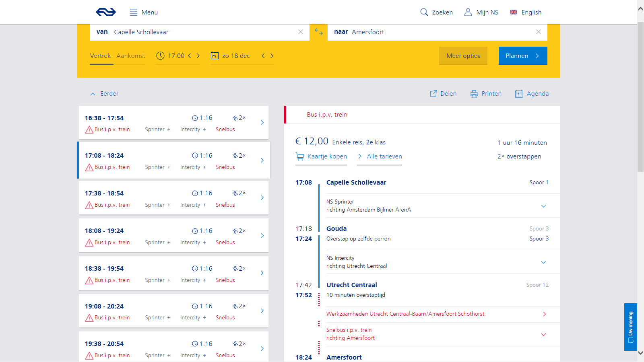Click transfers icon on 18:38 trip

(235, 269)
